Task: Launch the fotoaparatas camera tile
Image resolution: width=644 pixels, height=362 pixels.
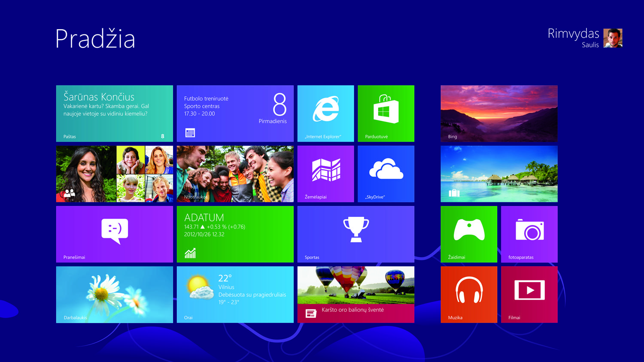Action: coord(529,234)
